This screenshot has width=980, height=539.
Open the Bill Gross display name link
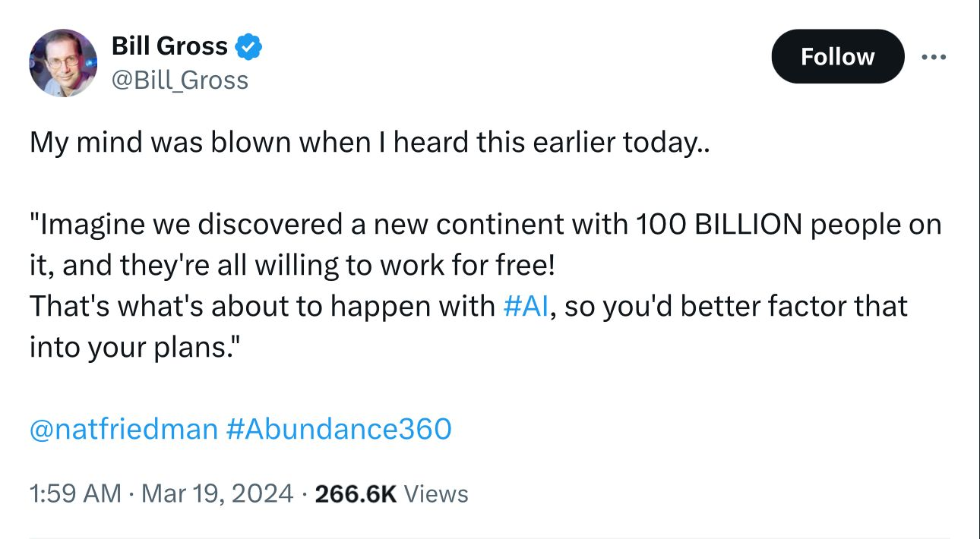click(169, 46)
